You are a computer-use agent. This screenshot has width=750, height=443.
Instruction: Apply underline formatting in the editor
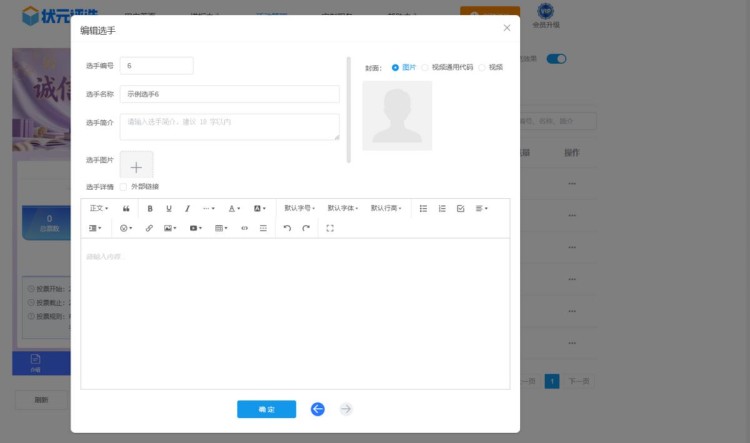pos(168,208)
